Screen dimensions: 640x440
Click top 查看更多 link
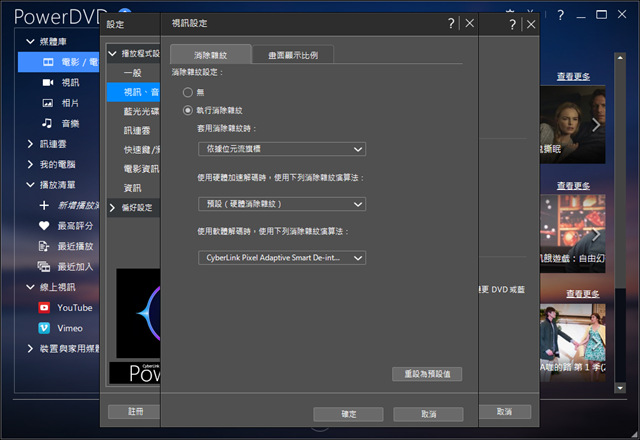tap(573, 77)
